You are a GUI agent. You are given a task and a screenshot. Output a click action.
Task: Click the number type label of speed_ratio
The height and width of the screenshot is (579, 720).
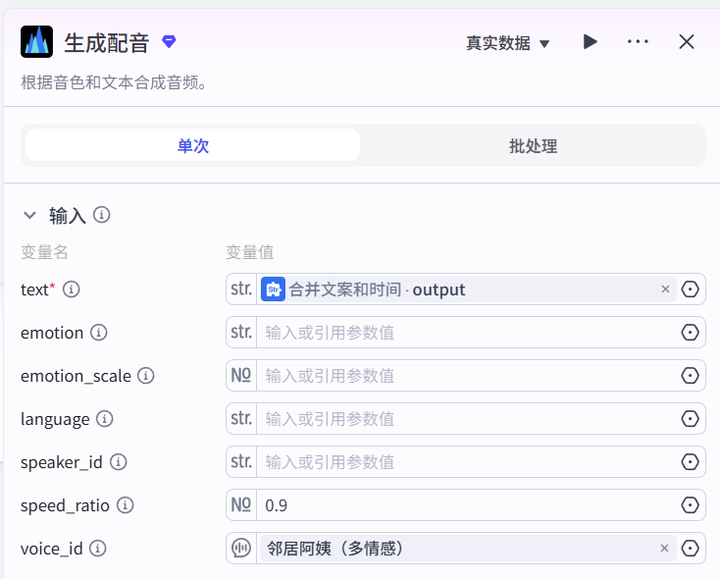point(241,505)
